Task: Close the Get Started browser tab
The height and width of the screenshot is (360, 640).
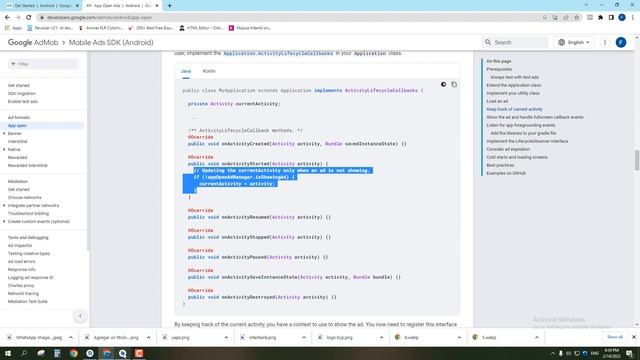Action: tap(77, 6)
